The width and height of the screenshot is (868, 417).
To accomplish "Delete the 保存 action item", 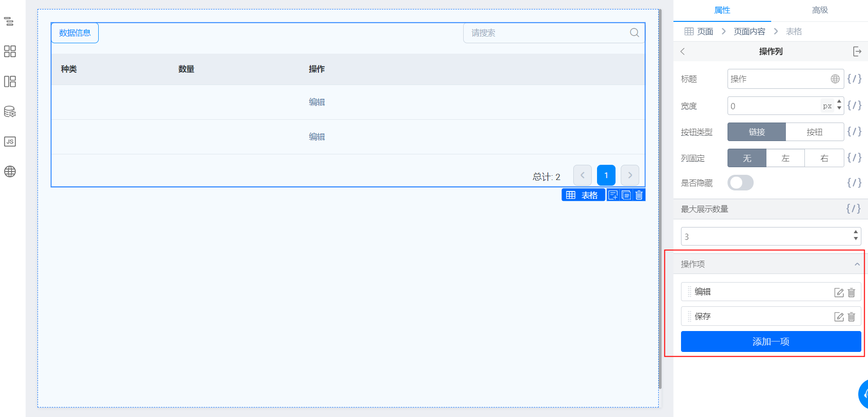I will pos(851,317).
